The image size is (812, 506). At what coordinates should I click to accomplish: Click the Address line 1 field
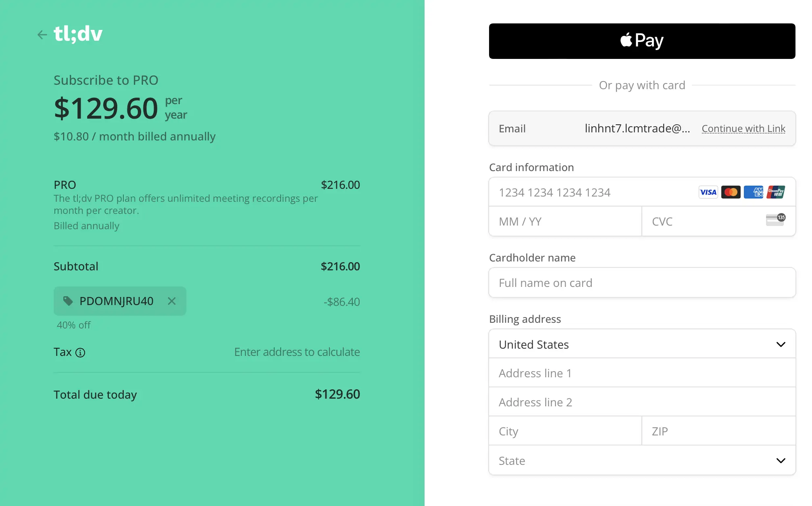[x=642, y=373]
